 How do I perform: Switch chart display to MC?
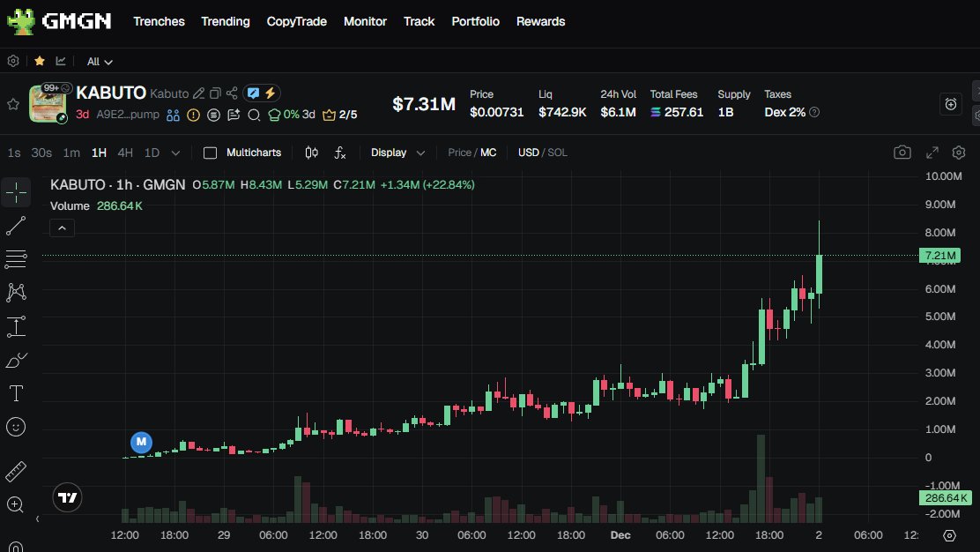488,153
